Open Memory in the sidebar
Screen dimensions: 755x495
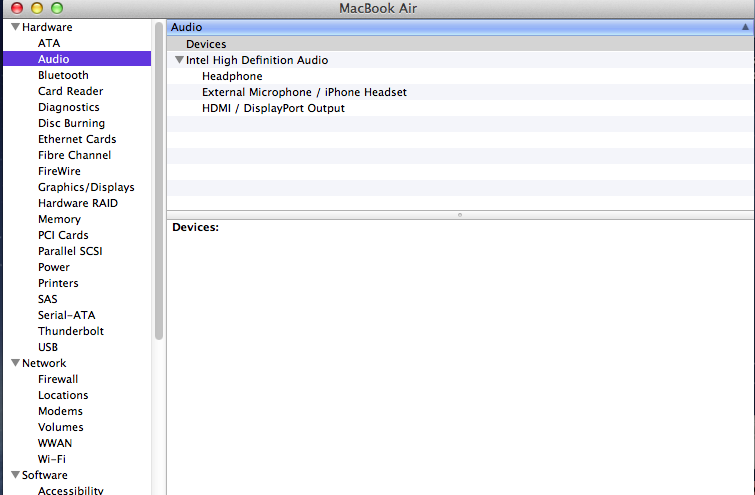pyautogui.click(x=59, y=219)
